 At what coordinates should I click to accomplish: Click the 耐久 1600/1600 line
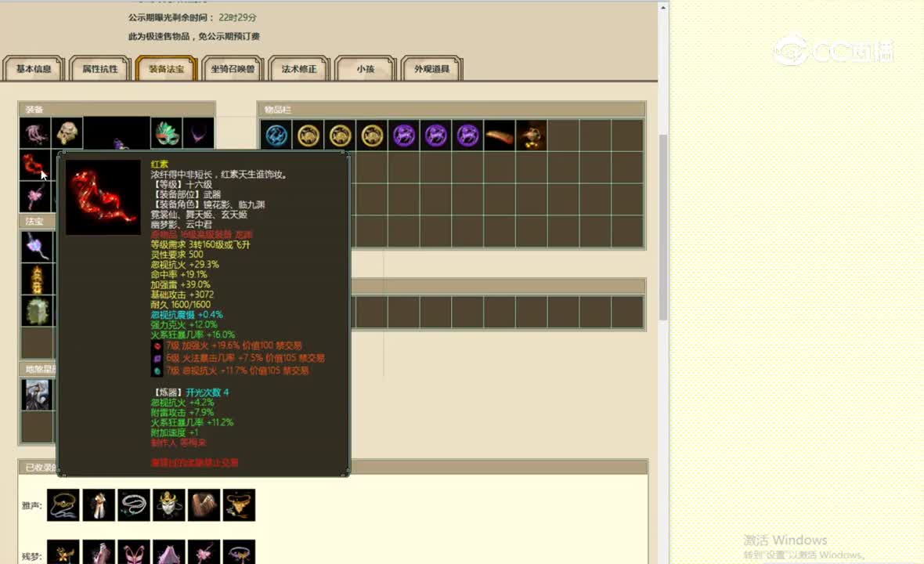coord(180,305)
